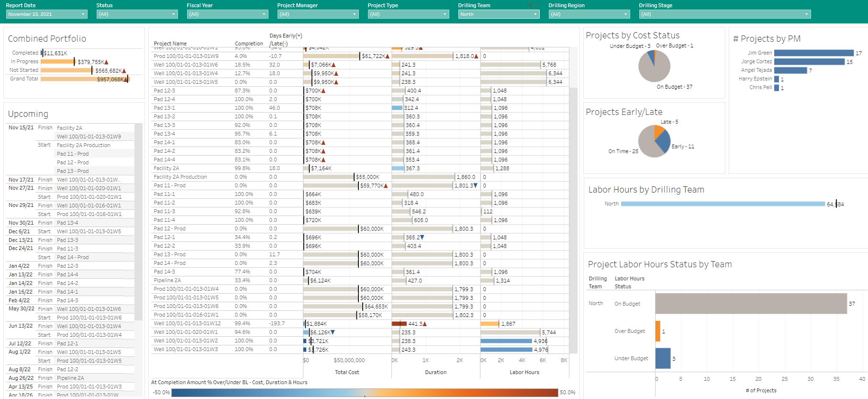Click the red triangle next to 441.3

tap(425, 324)
